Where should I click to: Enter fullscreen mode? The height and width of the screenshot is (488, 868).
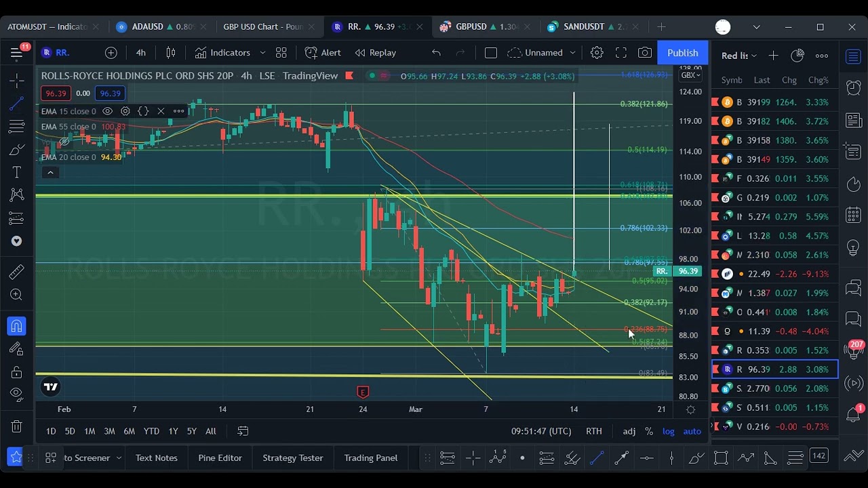pos(621,52)
